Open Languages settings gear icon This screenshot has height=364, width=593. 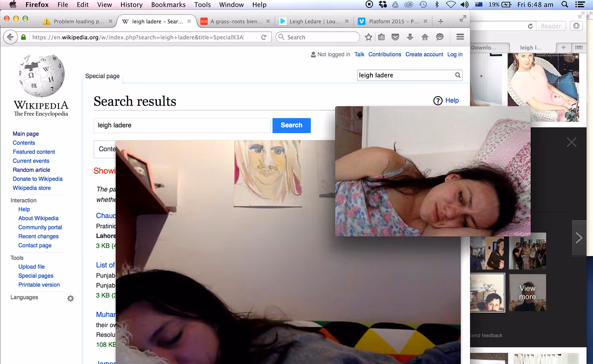click(71, 298)
